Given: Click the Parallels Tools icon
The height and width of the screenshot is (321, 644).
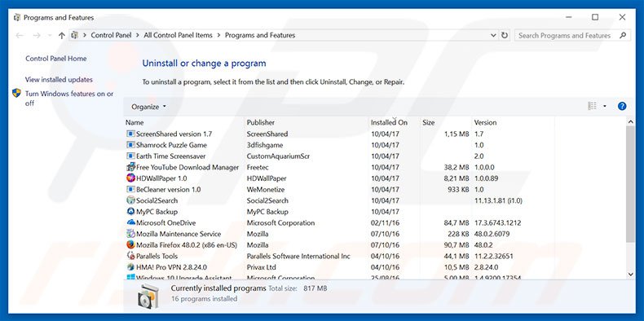Looking at the screenshot, I should 130,256.
